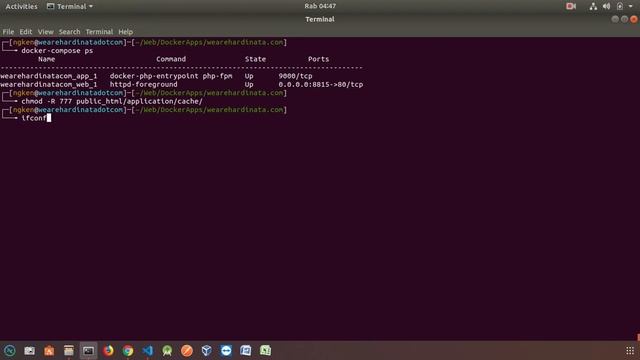Open the clock showing Rab 04:47
This screenshot has height=360, width=640.
320,6
